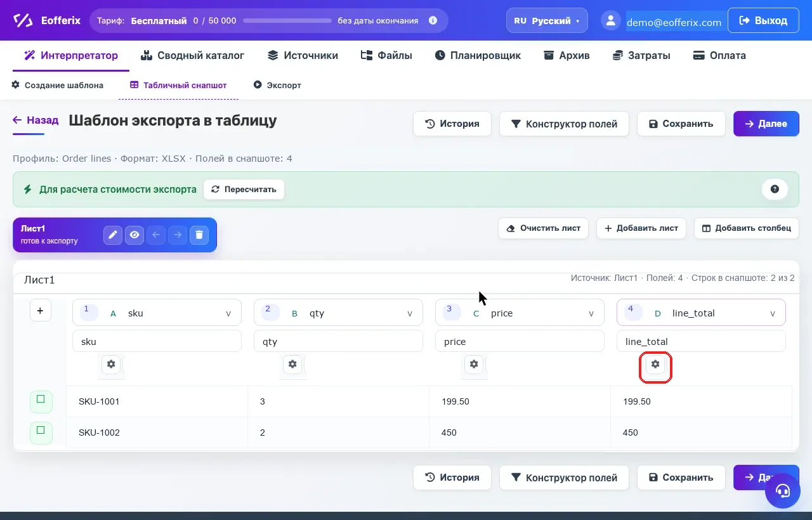
Task: Go to Оплата tab
Action: click(719, 55)
